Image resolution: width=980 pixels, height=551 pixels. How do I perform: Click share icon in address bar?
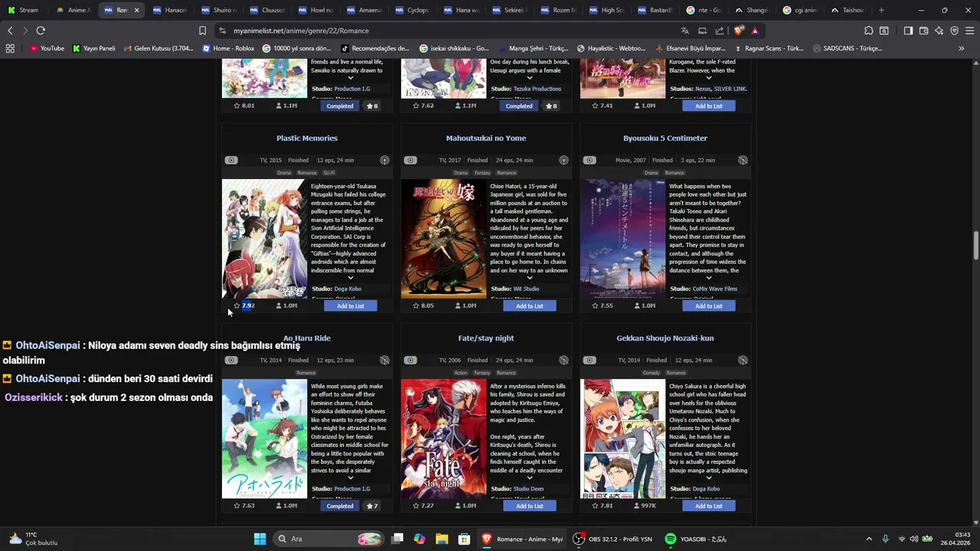coord(720,31)
